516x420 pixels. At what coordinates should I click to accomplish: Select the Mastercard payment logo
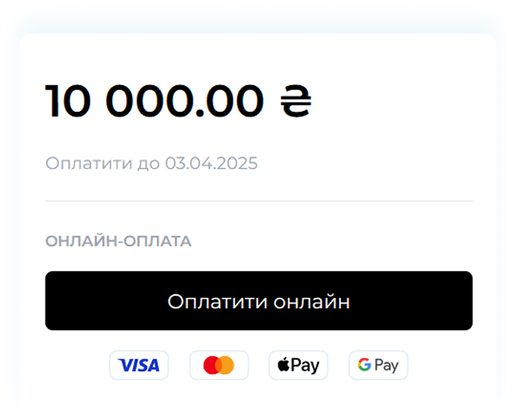coord(219,365)
